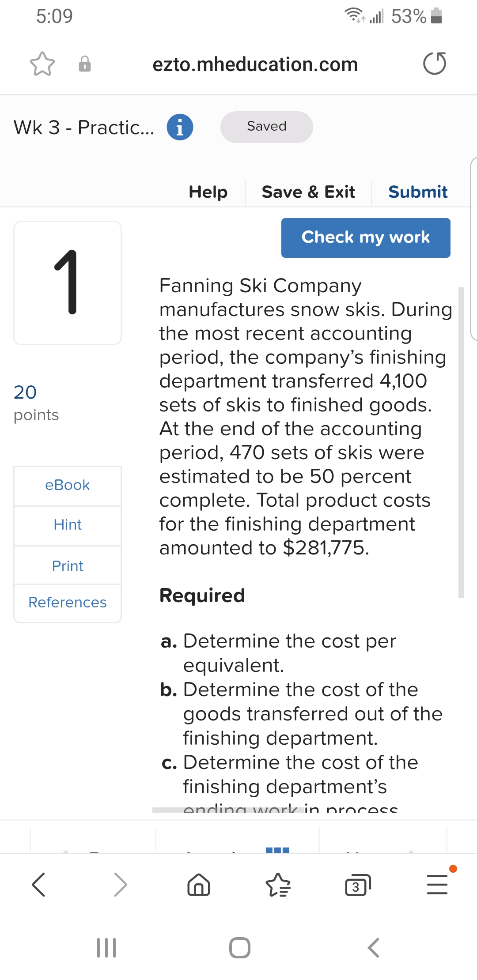Submit the practice assignment
This screenshot has height=980, width=477.
[x=418, y=192]
